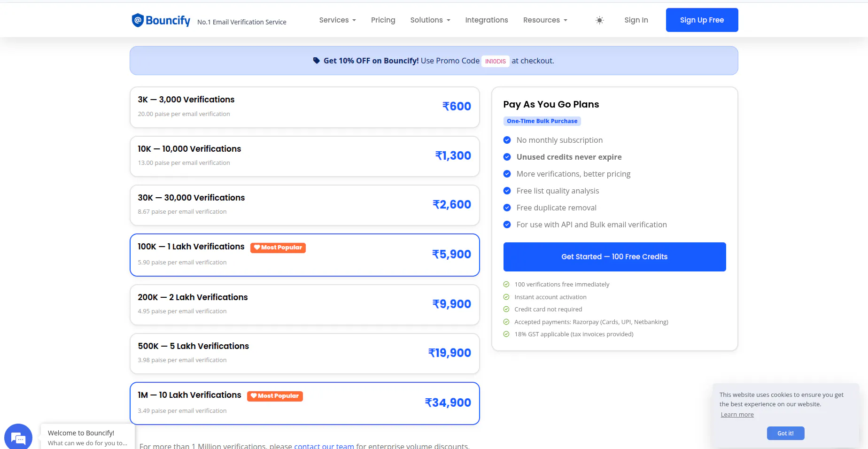
Task: Click the promo tag icon in banner
Action: coord(317,61)
